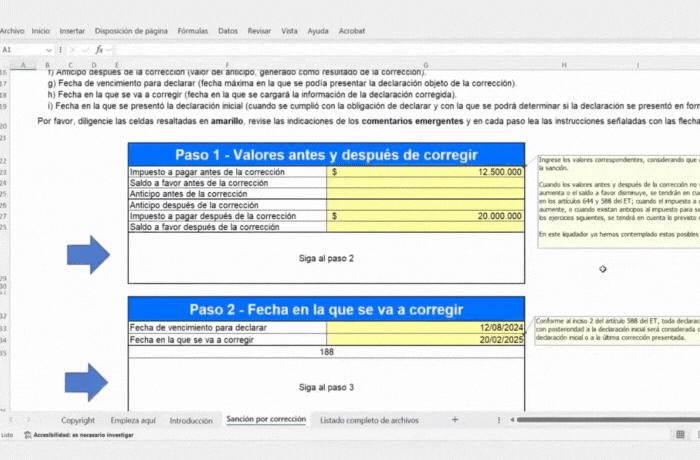Click the Cancel entry X icon
This screenshot has width=700, height=460.
pyautogui.click(x=72, y=49)
